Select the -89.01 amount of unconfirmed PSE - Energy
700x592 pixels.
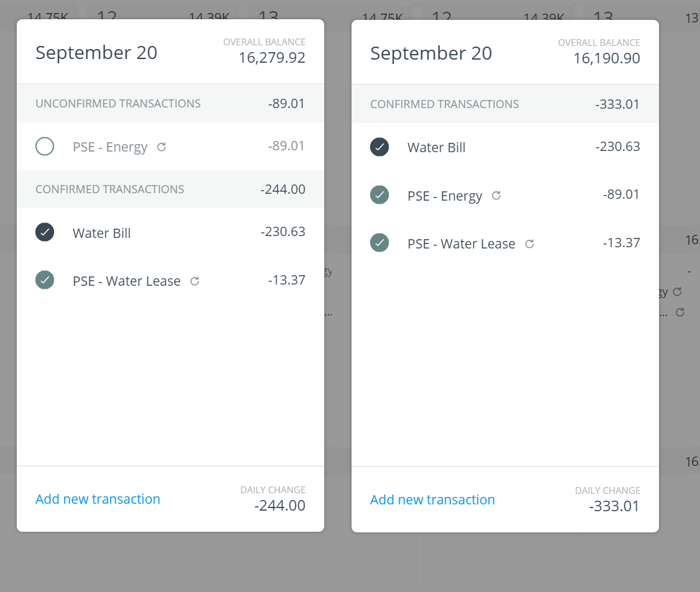pyautogui.click(x=286, y=146)
